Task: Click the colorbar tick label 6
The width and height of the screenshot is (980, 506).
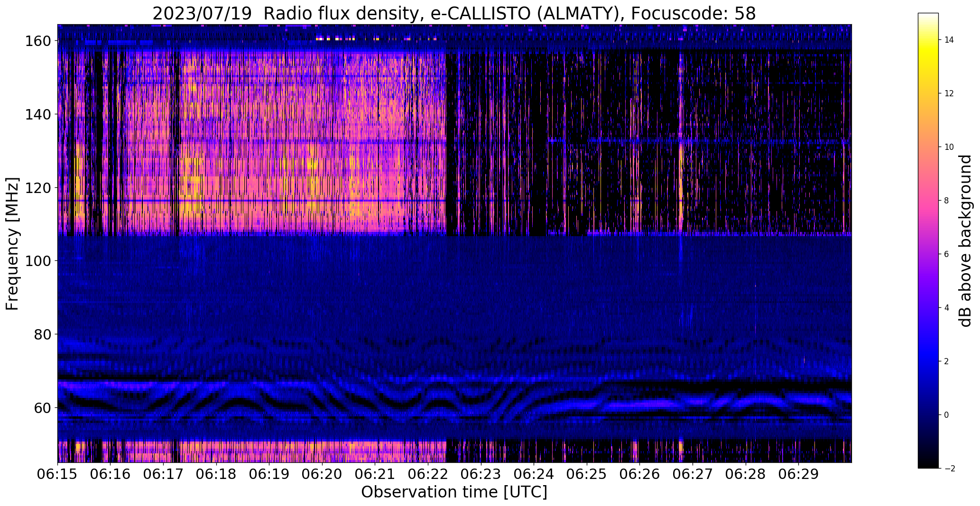Action: (x=946, y=254)
